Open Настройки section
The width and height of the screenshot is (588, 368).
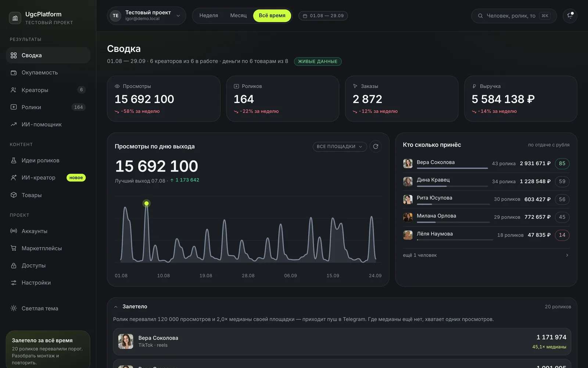(48, 283)
